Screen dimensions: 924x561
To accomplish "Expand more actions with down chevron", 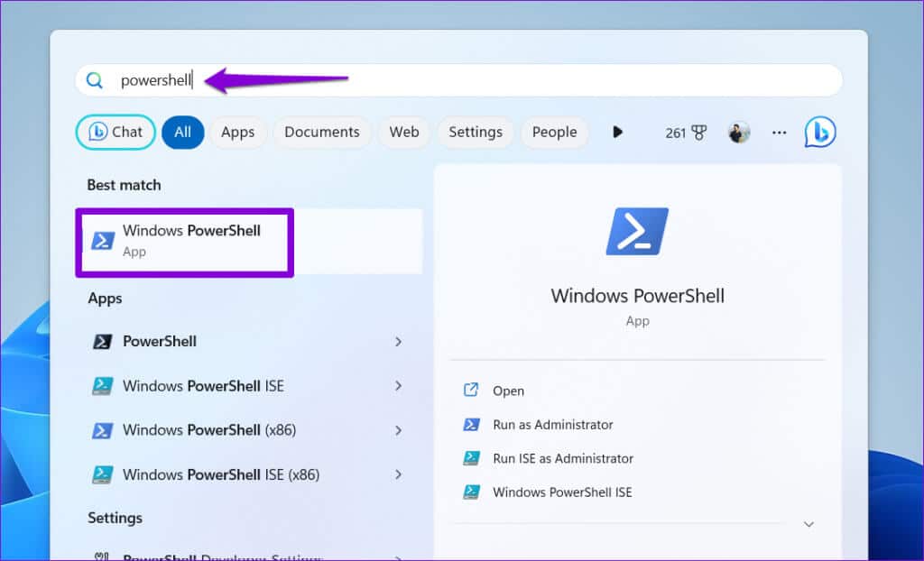I will 808,524.
